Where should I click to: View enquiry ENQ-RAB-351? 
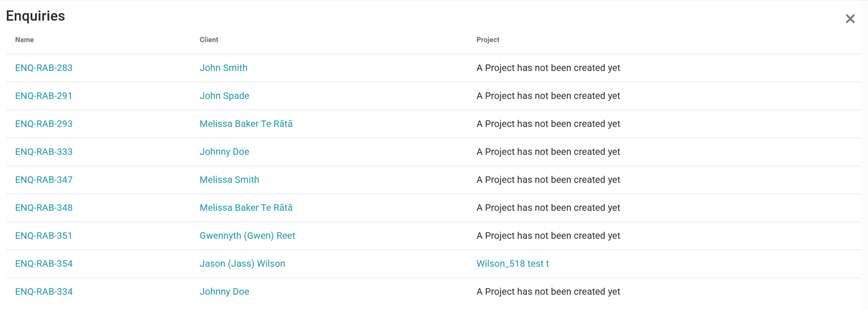[x=44, y=236]
